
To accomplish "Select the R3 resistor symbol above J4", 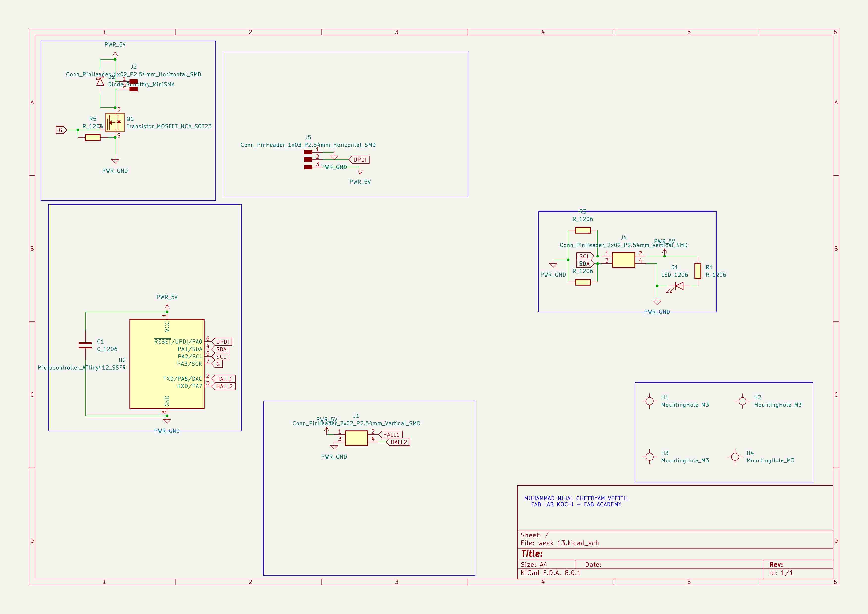I will (583, 230).
